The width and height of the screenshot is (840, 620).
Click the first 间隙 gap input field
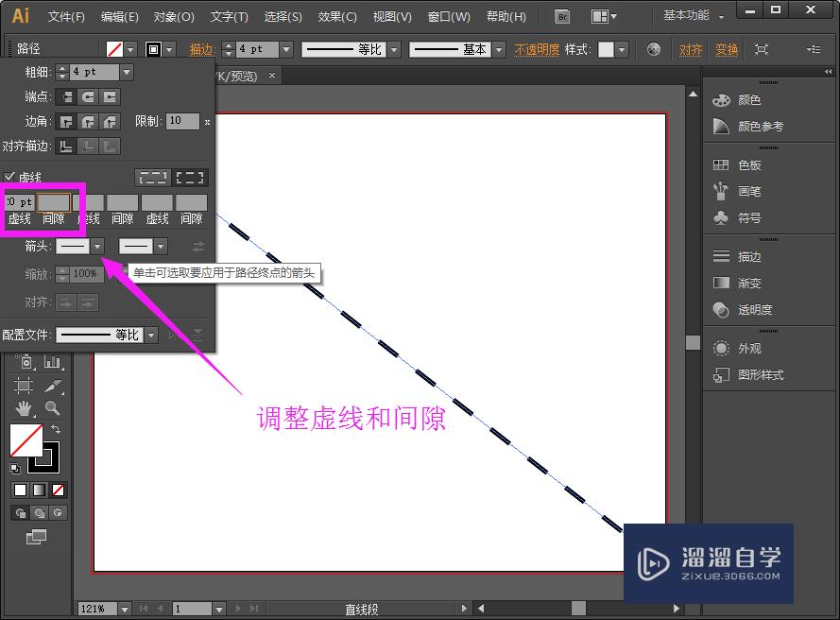[x=54, y=202]
